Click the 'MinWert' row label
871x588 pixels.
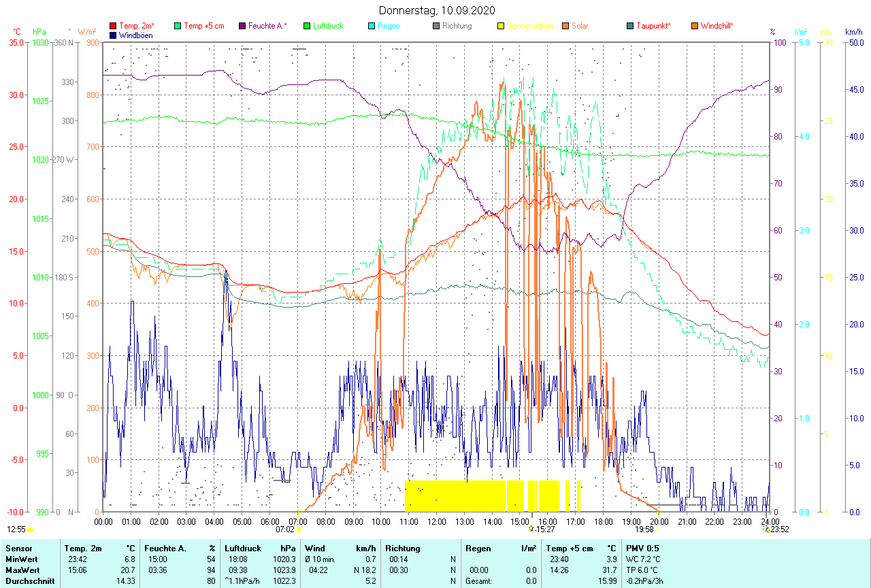(x=21, y=559)
